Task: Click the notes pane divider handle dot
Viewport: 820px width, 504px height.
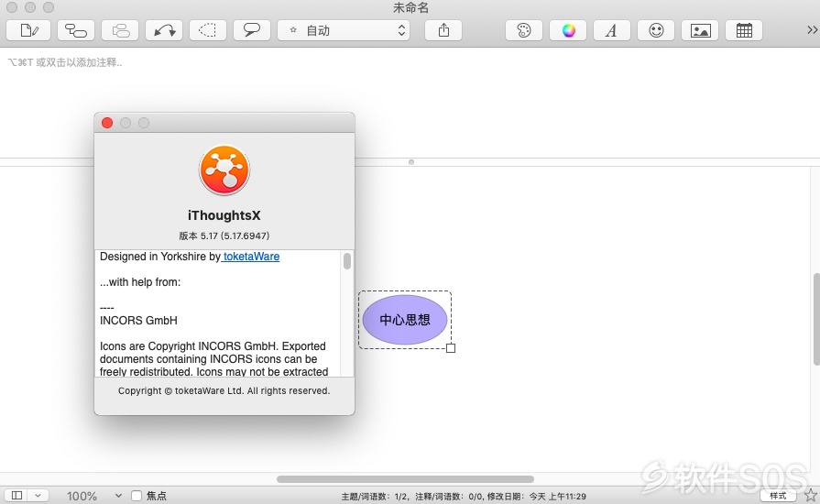Action: pos(411,162)
